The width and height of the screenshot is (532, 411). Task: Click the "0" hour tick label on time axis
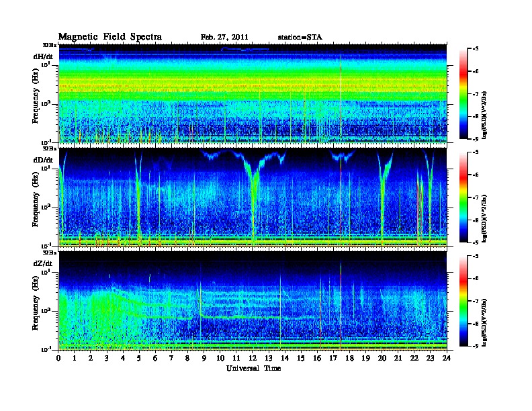click(58, 358)
